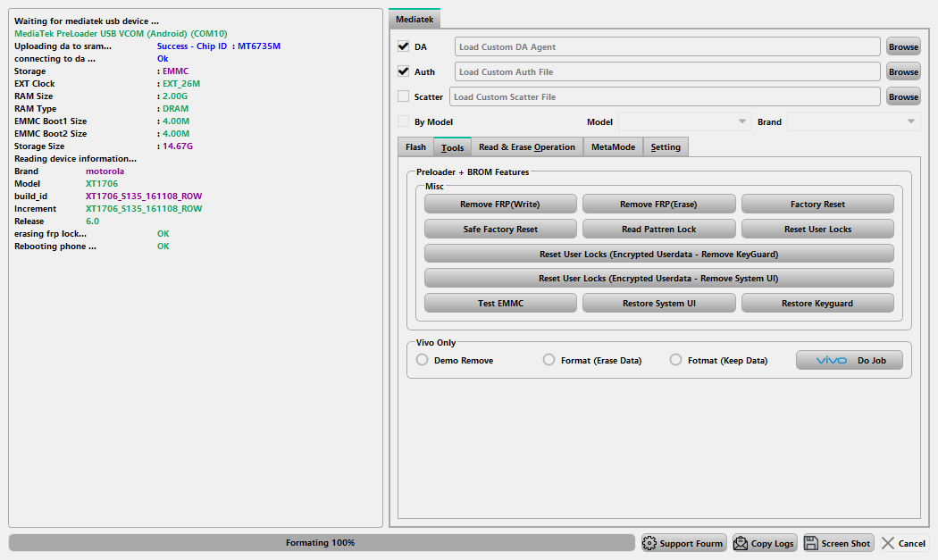This screenshot has height=560, width=938.
Task: Select the Demo Remove radio option
Action: pyautogui.click(x=423, y=360)
